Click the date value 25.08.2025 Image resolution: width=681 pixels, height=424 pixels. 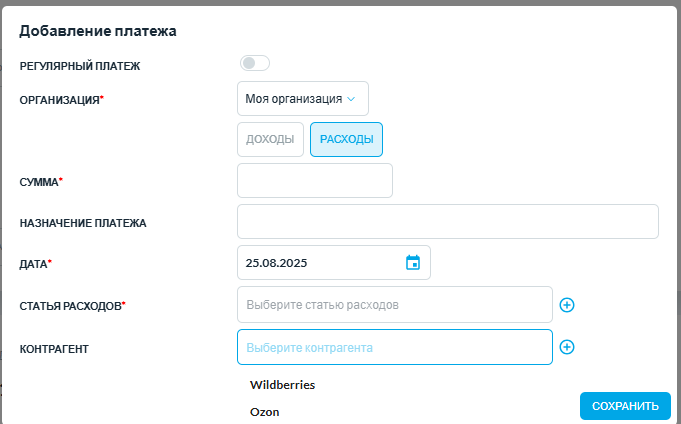coord(276,263)
